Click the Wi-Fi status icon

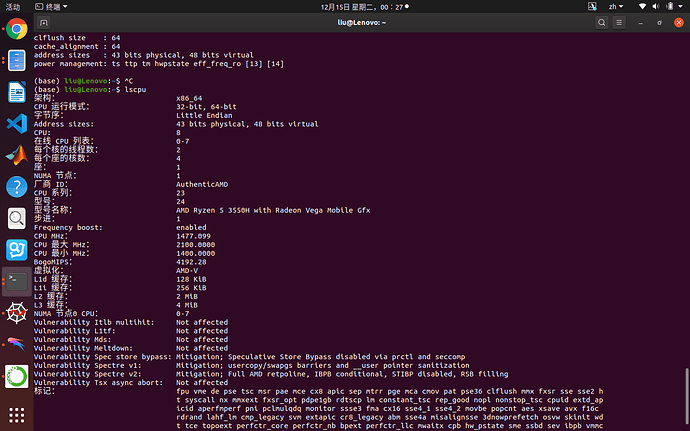(642, 7)
